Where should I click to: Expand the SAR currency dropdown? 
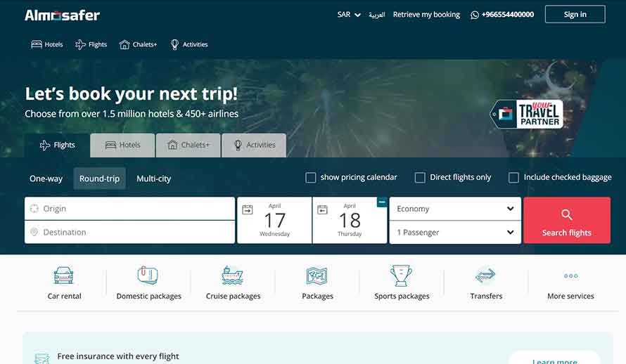(349, 15)
